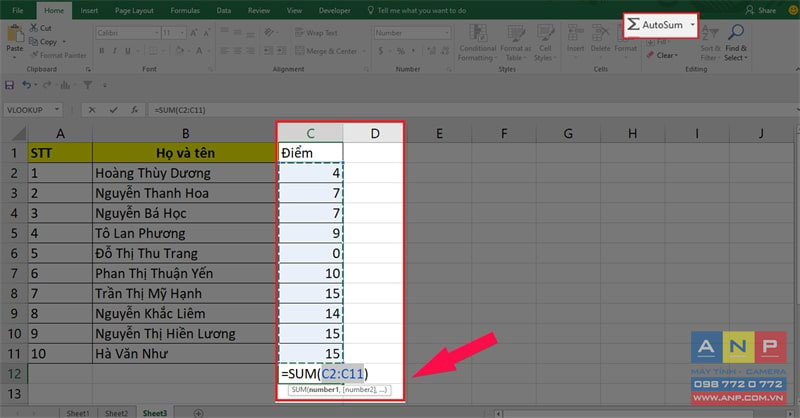
Task: Add a new sheet with the plus icon
Action: tap(198, 413)
